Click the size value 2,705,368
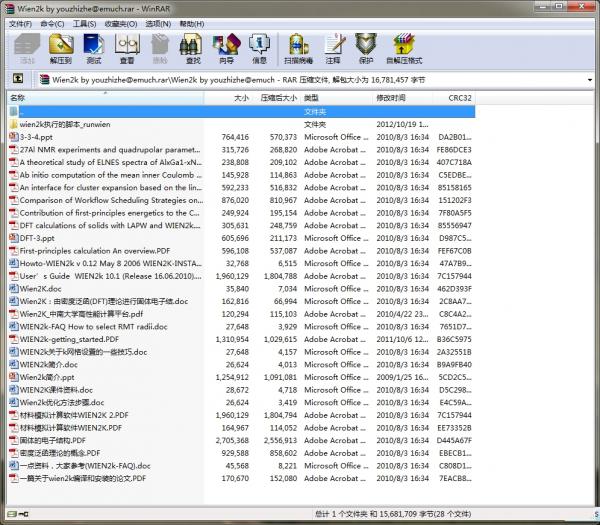 (232, 440)
